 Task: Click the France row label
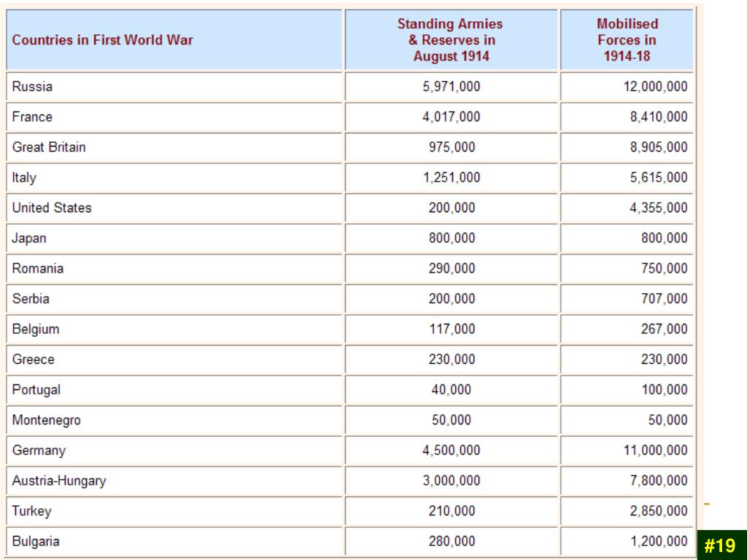32,117
